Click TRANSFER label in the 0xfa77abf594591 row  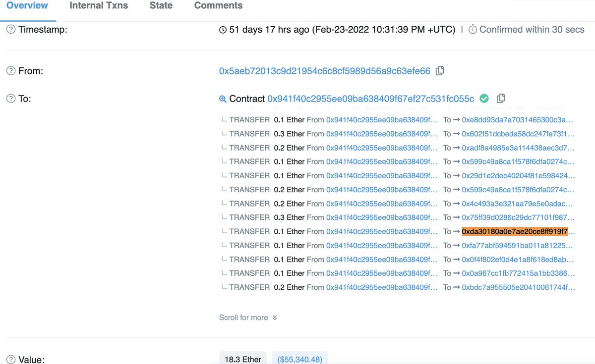coord(249,245)
